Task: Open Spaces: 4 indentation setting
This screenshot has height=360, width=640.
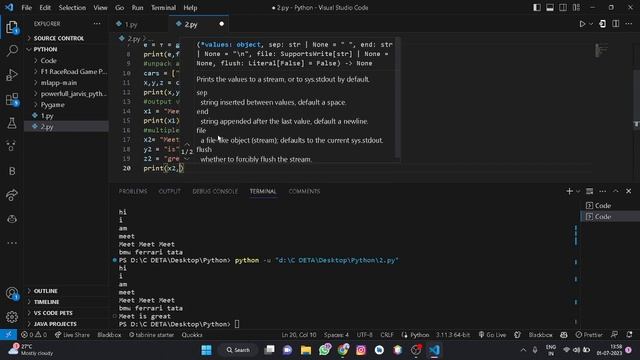Action: point(336,335)
